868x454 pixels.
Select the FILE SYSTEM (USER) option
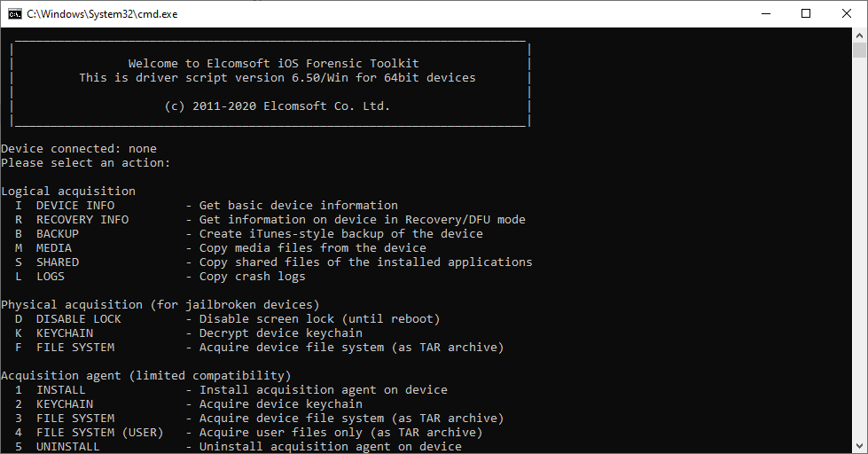pyautogui.click(x=100, y=433)
